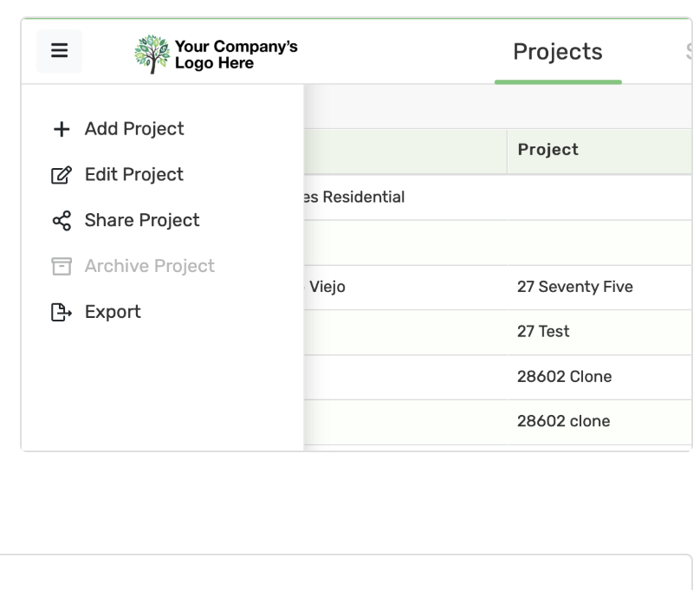The image size is (700, 590).
Task: Click the plus icon for Add Project
Action: pos(62,129)
